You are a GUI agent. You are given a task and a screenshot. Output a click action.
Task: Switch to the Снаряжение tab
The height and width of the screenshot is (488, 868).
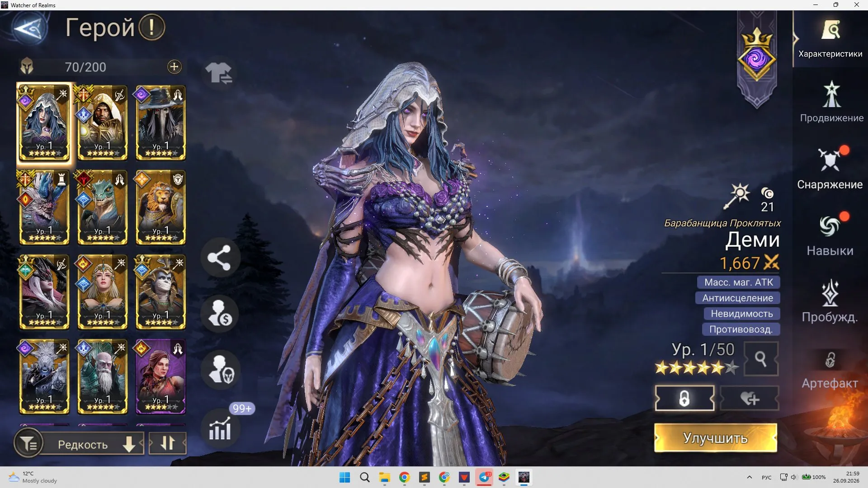(830, 169)
